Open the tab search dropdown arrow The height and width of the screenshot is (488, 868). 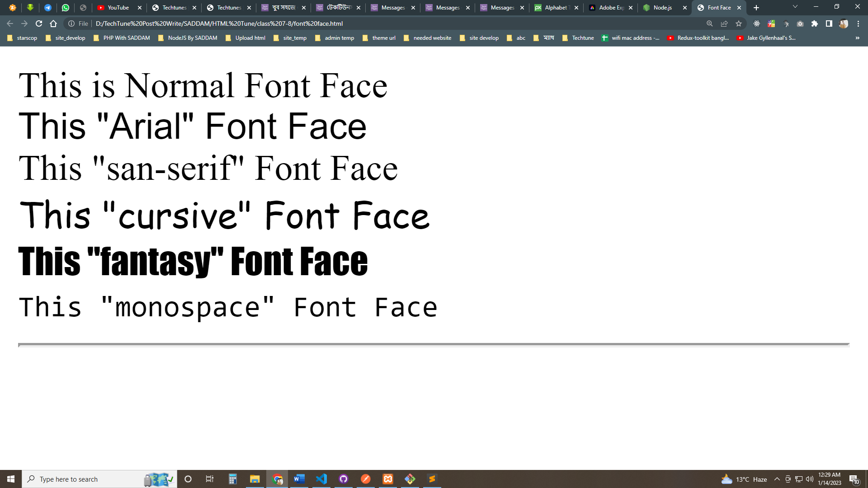[795, 7]
